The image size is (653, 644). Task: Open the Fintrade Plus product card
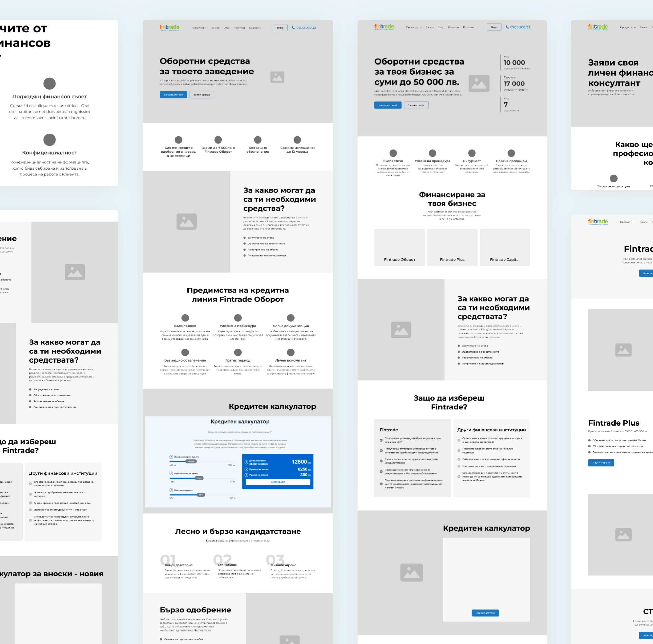[452, 247]
